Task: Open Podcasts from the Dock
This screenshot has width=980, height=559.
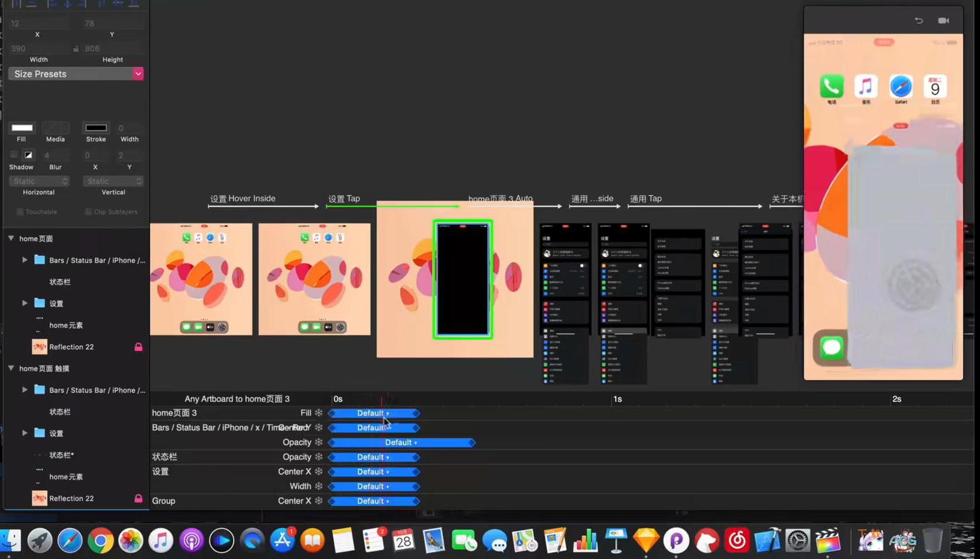Action: tap(191, 540)
